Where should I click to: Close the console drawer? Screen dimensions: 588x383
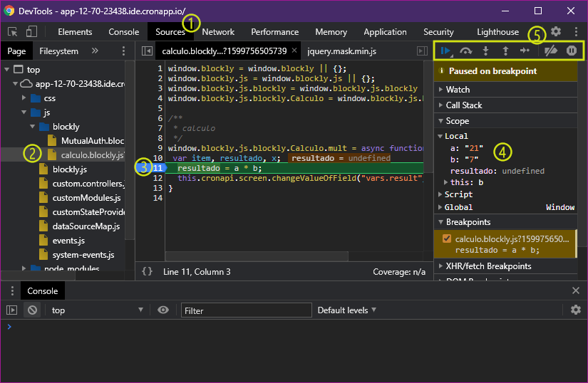pos(576,290)
